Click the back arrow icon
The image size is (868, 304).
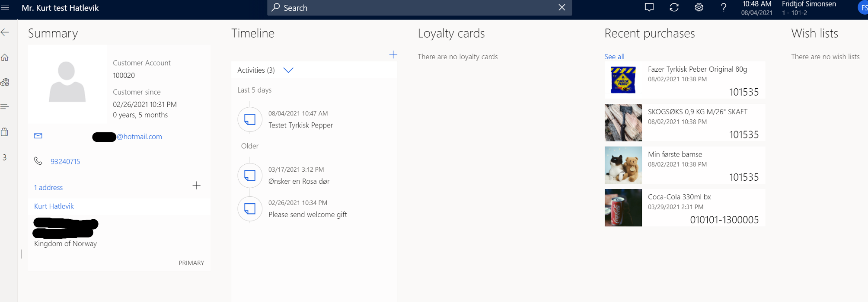[x=5, y=32]
